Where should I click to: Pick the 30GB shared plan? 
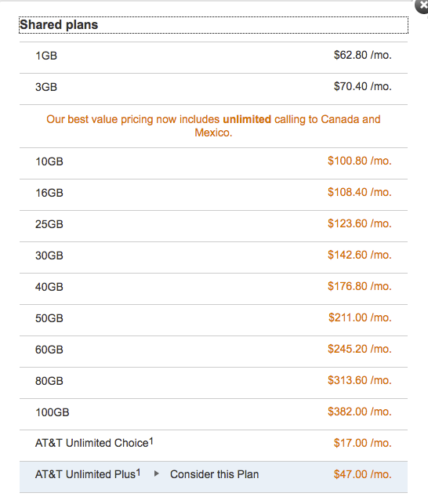(213, 257)
